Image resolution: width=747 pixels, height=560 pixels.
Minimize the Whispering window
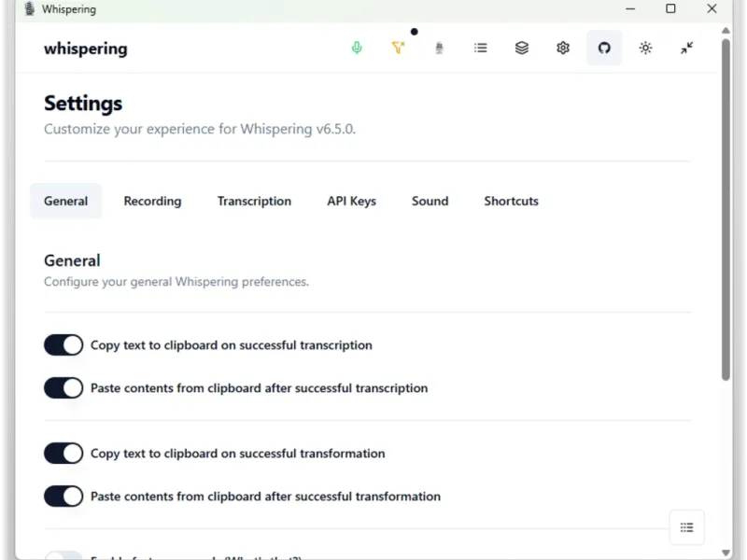tap(629, 8)
